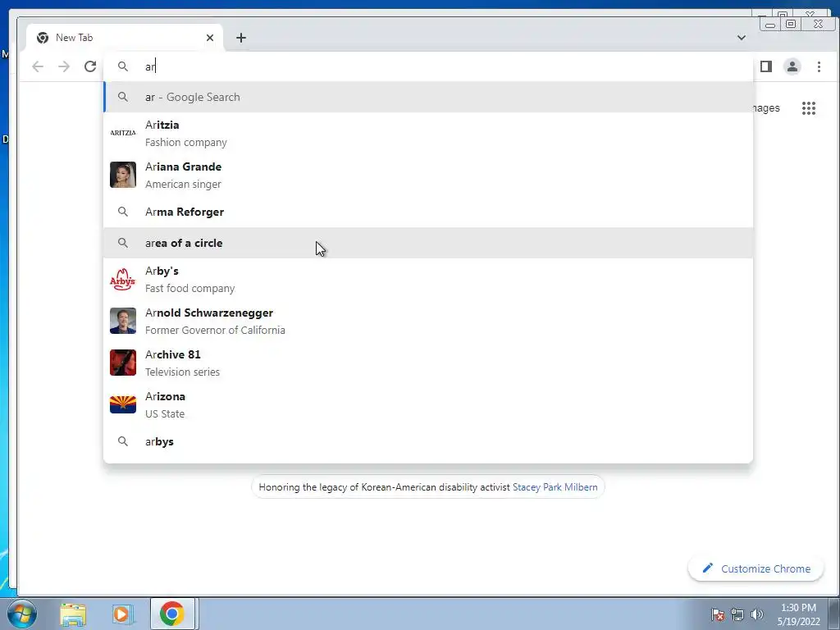The height and width of the screenshot is (630, 840).
Task: Close the New Tab tab
Action: point(210,38)
